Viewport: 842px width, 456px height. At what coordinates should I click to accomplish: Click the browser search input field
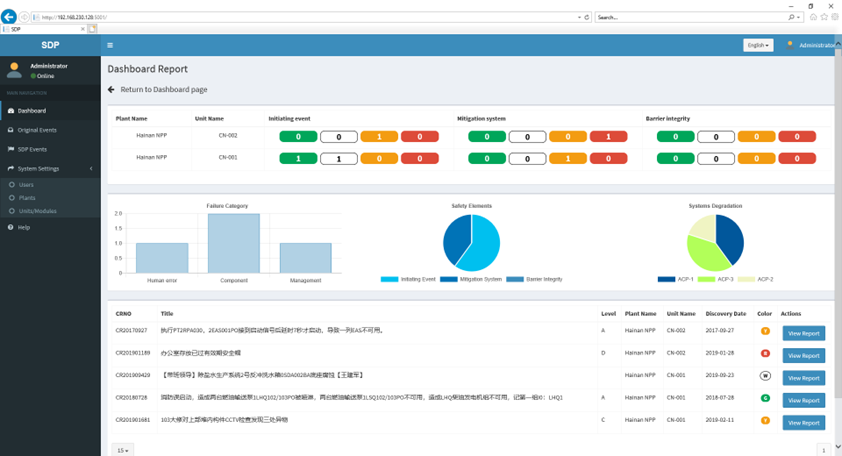690,17
